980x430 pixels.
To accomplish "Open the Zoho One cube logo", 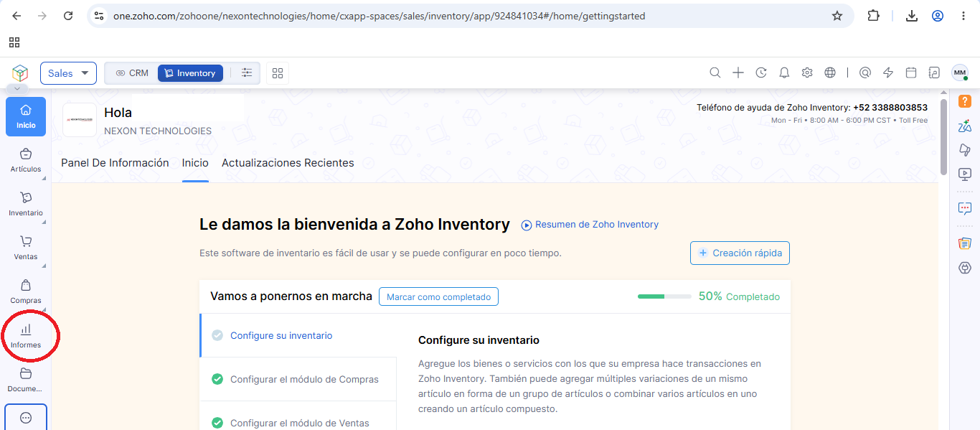I will 20,73.
